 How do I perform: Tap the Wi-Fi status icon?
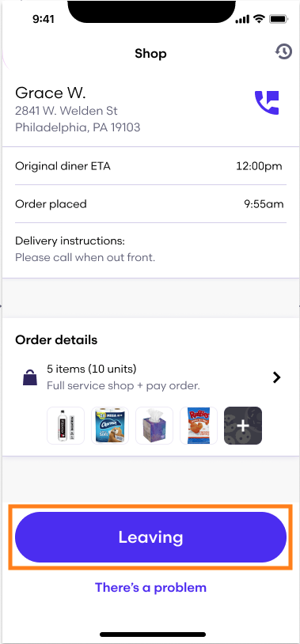click(x=259, y=19)
